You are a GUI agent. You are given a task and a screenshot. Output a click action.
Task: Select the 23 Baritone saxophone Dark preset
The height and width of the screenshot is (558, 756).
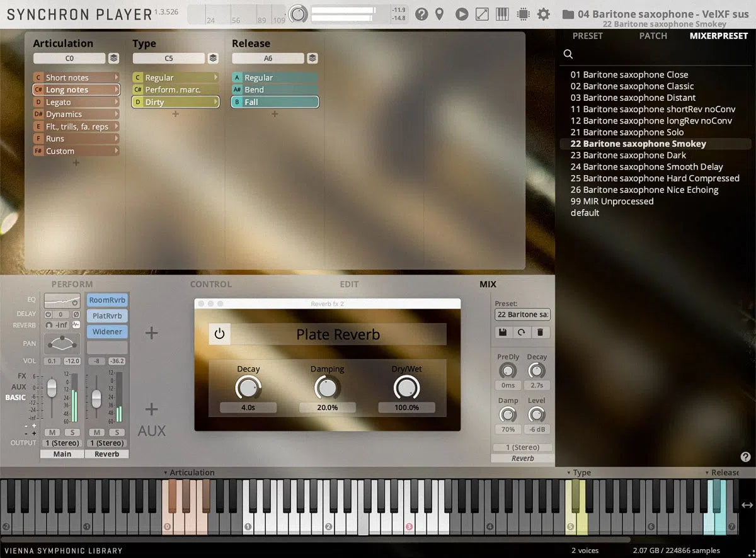[628, 155]
